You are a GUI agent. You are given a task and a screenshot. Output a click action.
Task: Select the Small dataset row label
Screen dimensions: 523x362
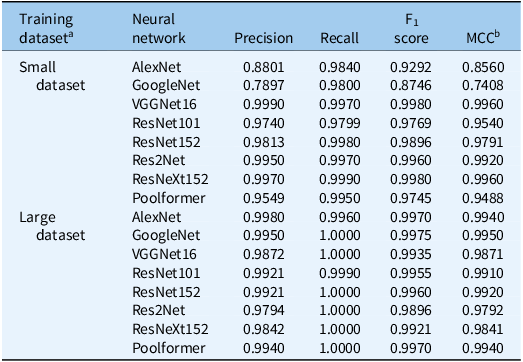point(52,76)
